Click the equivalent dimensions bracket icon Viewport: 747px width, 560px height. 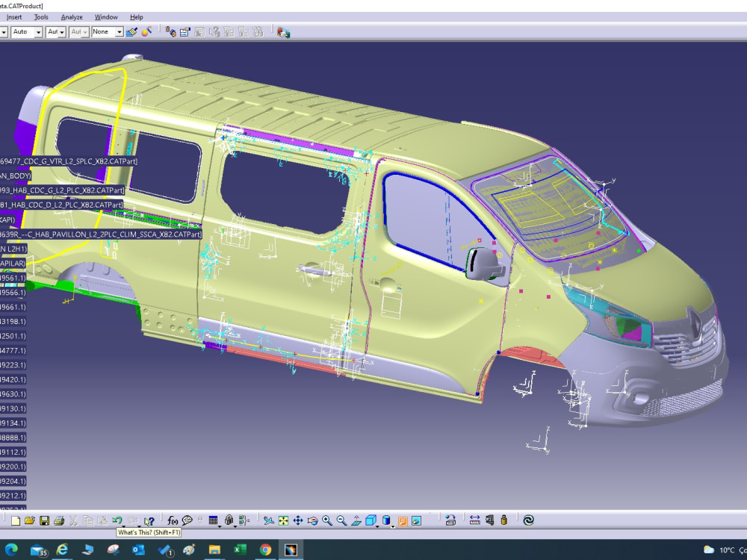244,520
